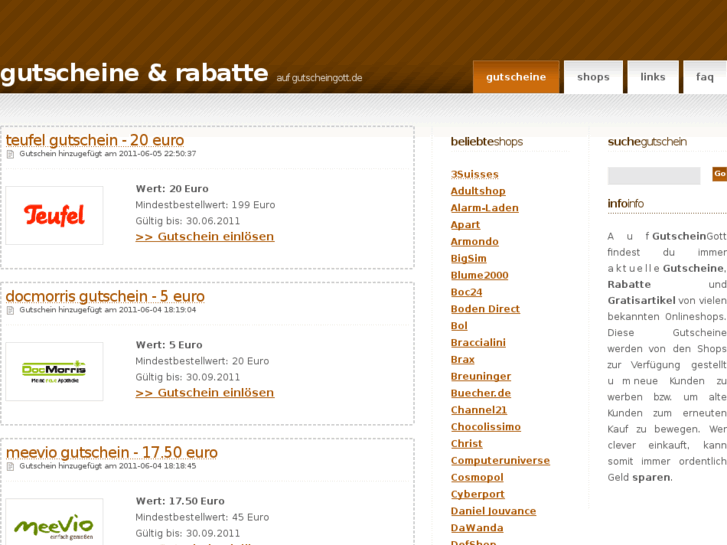Open the Cyberport shop link
The image size is (727, 545).
click(x=478, y=494)
